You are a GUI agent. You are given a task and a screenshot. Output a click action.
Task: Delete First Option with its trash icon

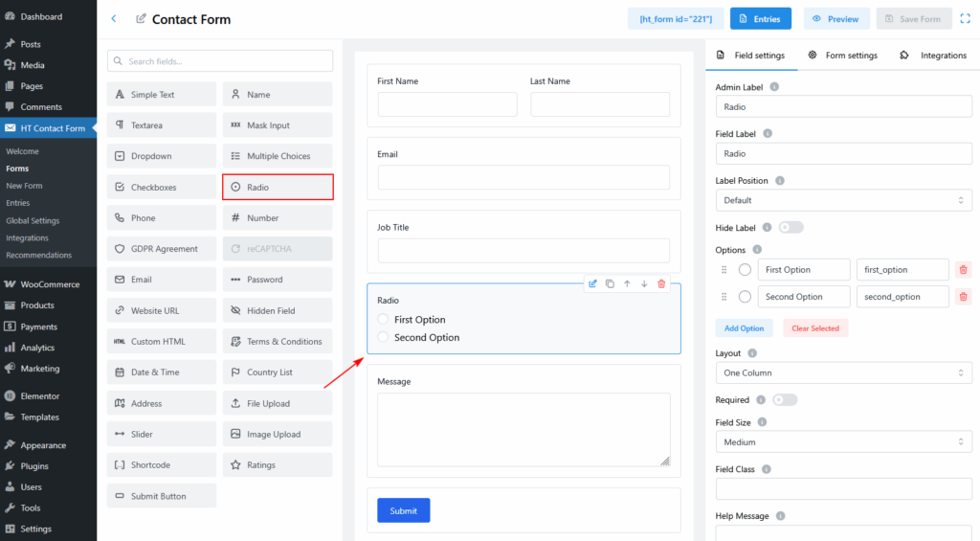click(x=963, y=270)
